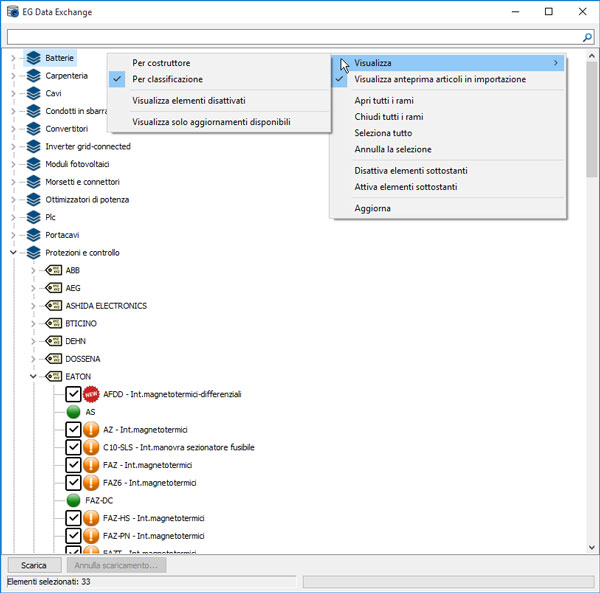Click the AEG manufacturer tag icon
Image resolution: width=600 pixels, height=593 pixels.
pyautogui.click(x=54, y=288)
